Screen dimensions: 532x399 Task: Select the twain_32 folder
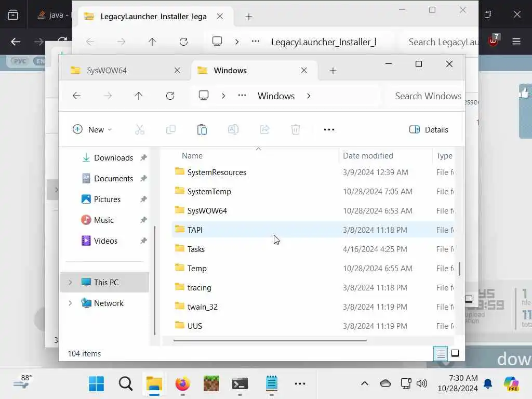[313, 307]
